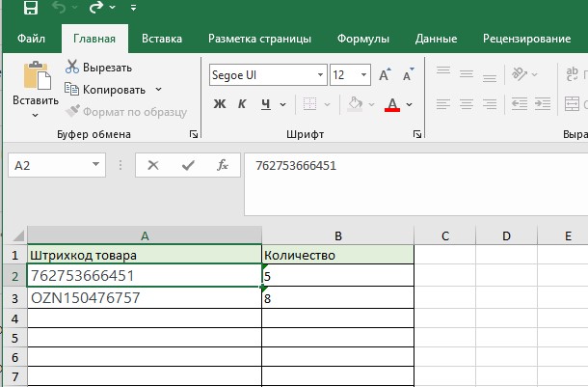
Task: Apply the red font color swatch
Action: click(391, 104)
